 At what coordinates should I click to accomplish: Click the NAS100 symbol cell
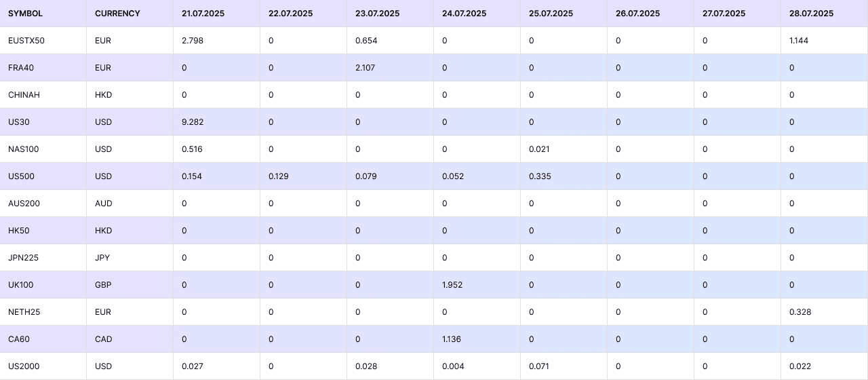click(x=43, y=149)
